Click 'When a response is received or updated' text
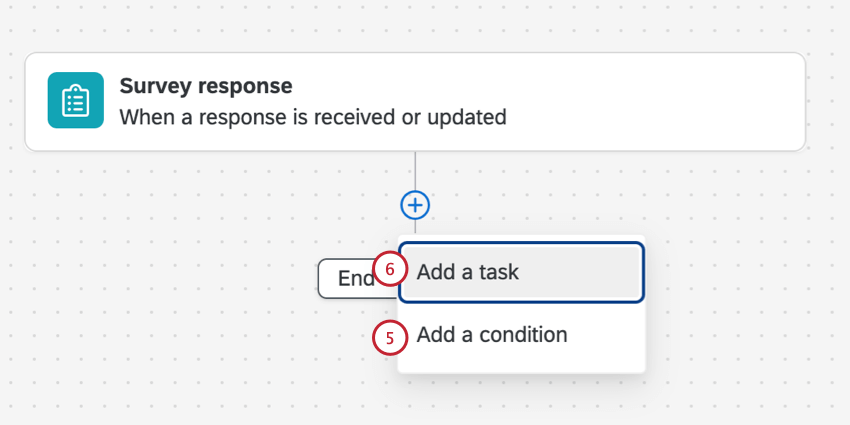The width and height of the screenshot is (850, 425). 312,117
